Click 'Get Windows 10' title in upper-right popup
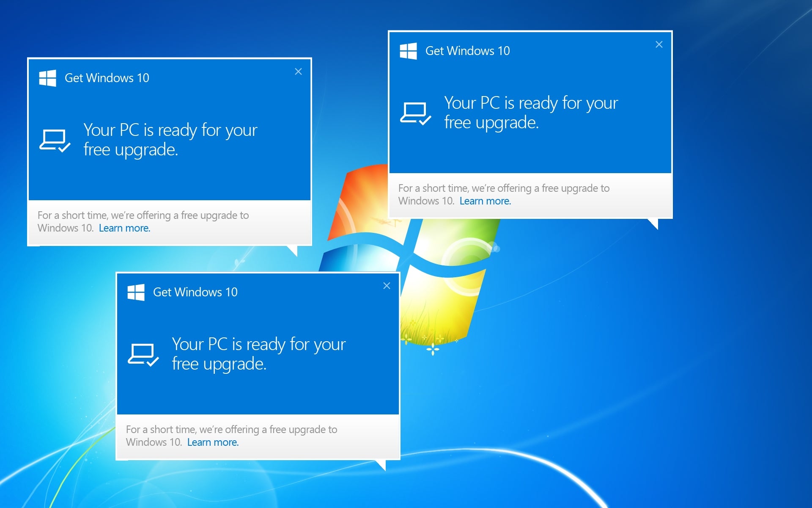Image resolution: width=812 pixels, height=508 pixels. [x=468, y=51]
